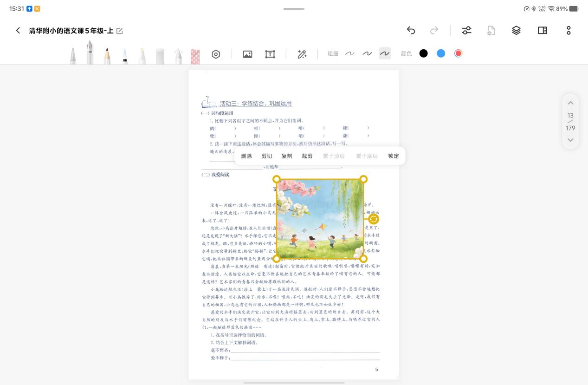Pick the blue color swatch
This screenshot has height=385, width=588.
pyautogui.click(x=441, y=53)
